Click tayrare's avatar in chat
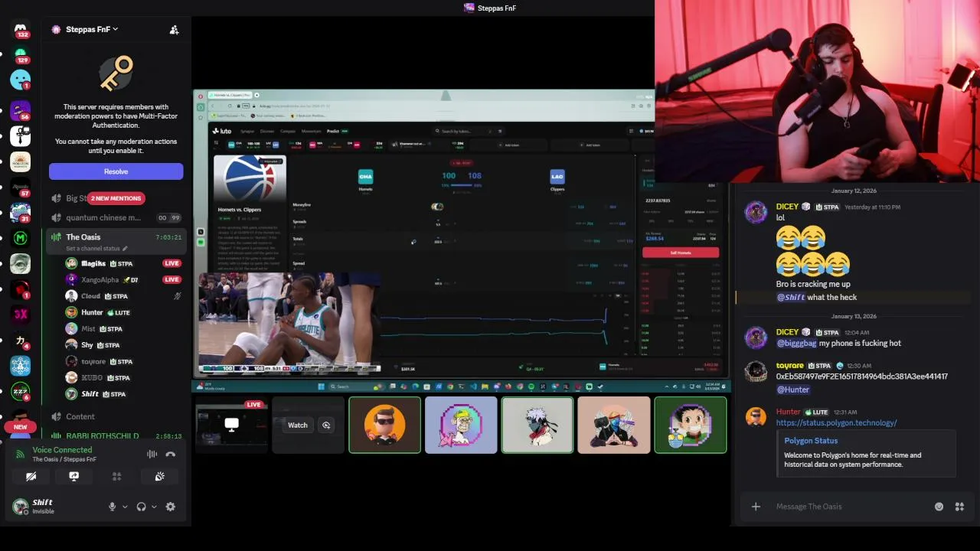This screenshot has width=980, height=551. click(756, 371)
